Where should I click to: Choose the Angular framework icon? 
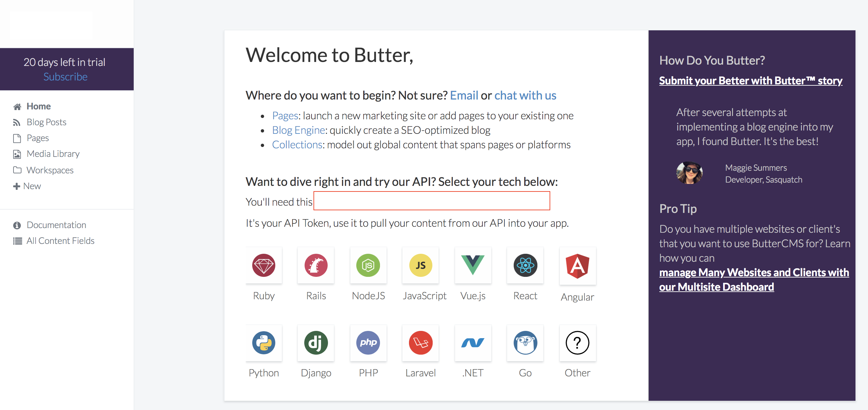pyautogui.click(x=577, y=265)
